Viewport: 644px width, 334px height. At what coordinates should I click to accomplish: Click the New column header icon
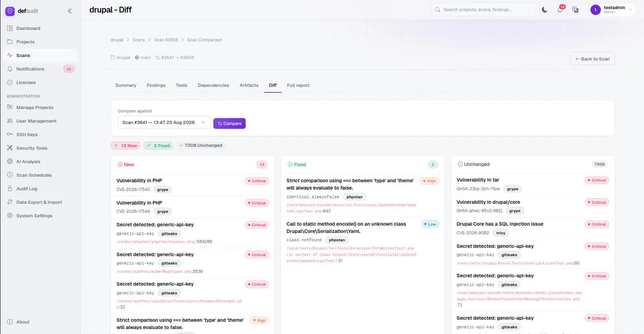(120, 164)
